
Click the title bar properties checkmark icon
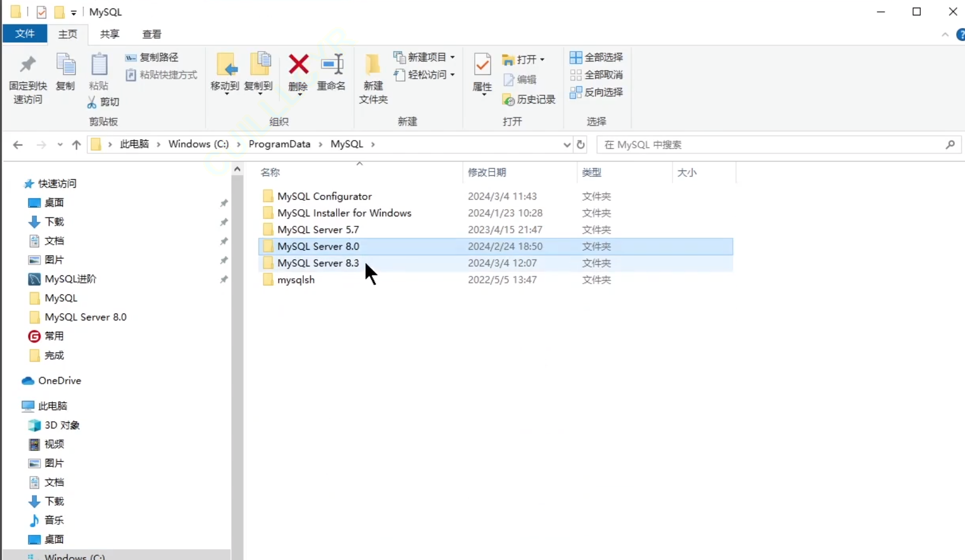(x=41, y=12)
